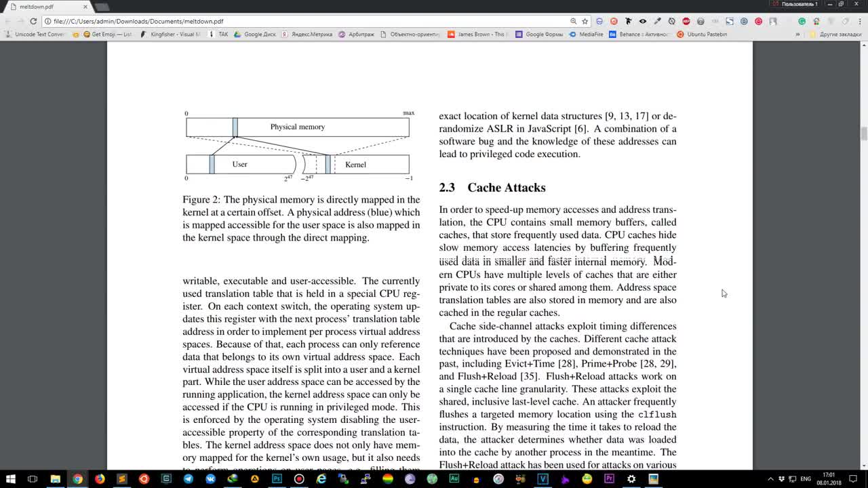Image resolution: width=868 pixels, height=488 pixels.
Task: Open the color picker eyedropper extension
Action: (657, 21)
